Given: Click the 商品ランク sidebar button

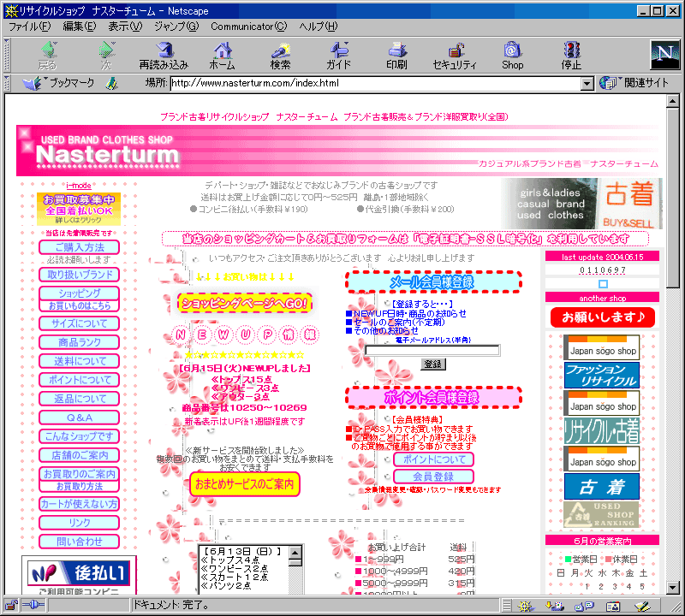Looking at the screenshot, I should (x=79, y=342).
